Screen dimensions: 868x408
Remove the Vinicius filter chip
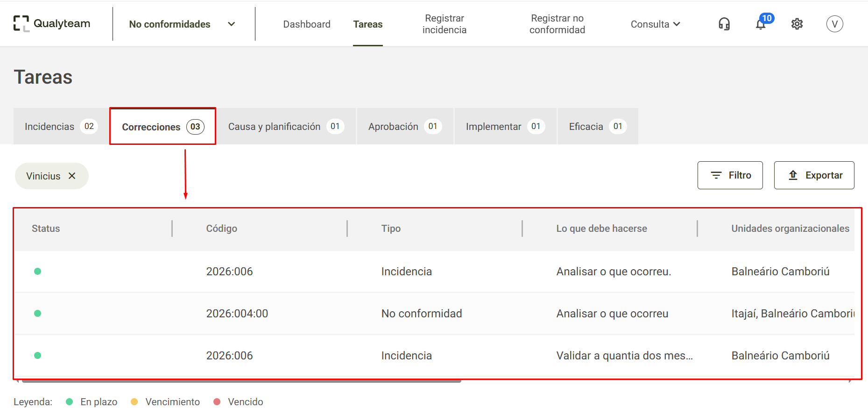point(72,176)
